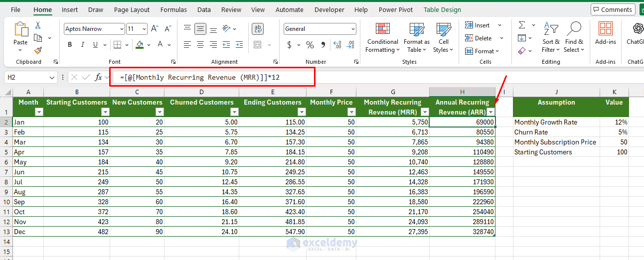
Task: Increase font size with the larger A
Action: click(155, 29)
